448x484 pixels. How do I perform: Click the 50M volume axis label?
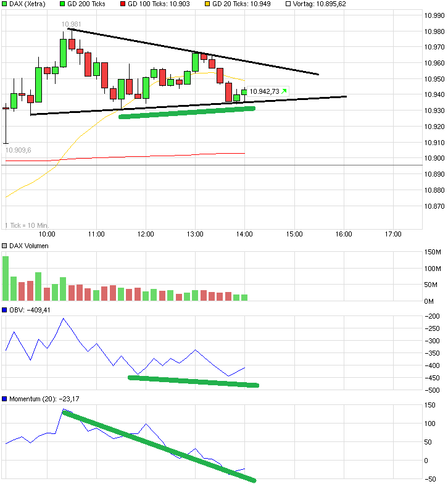431,285
